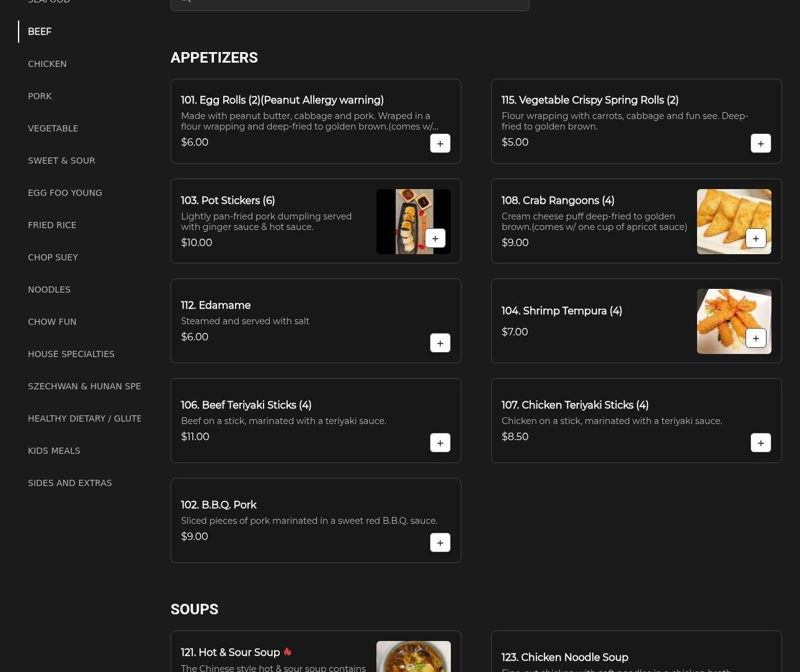Select the BEEF category
The image size is (800, 672).
(x=40, y=32)
